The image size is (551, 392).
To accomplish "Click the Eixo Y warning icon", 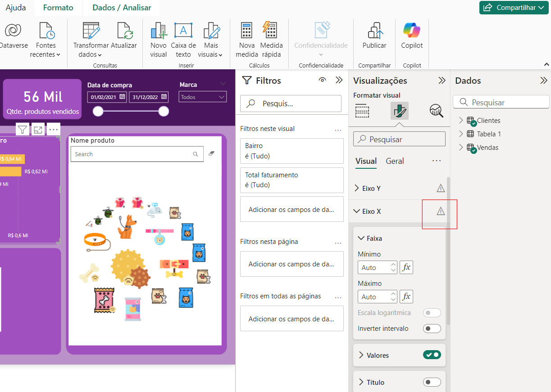I will pos(441,188).
